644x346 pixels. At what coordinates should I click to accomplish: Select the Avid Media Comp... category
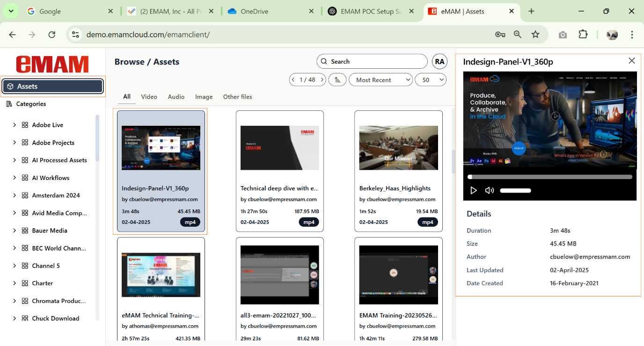pos(59,213)
